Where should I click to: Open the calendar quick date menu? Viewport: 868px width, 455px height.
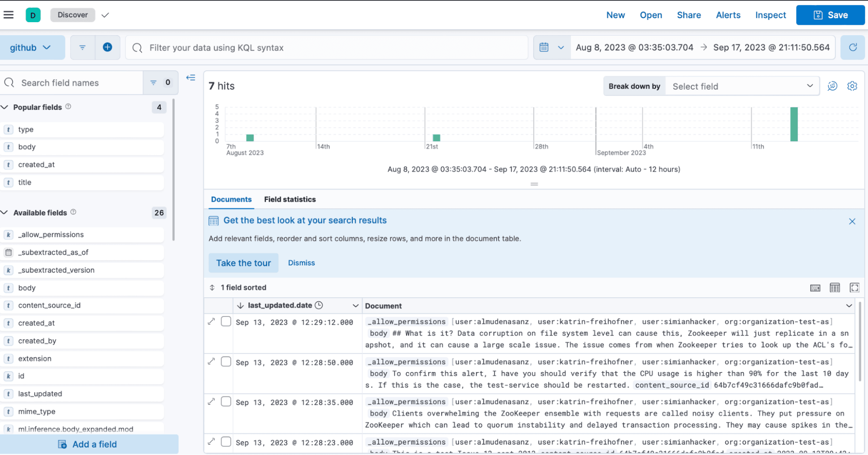point(551,47)
